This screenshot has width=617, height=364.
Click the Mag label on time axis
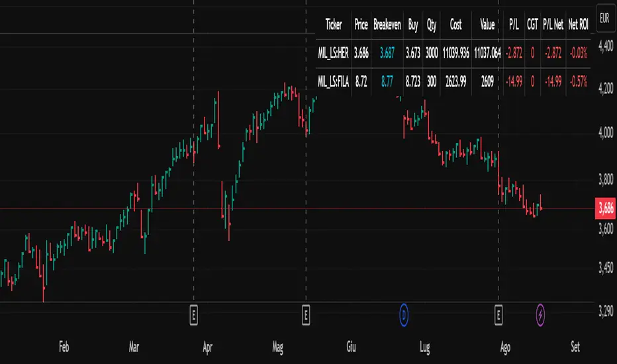tap(277, 347)
